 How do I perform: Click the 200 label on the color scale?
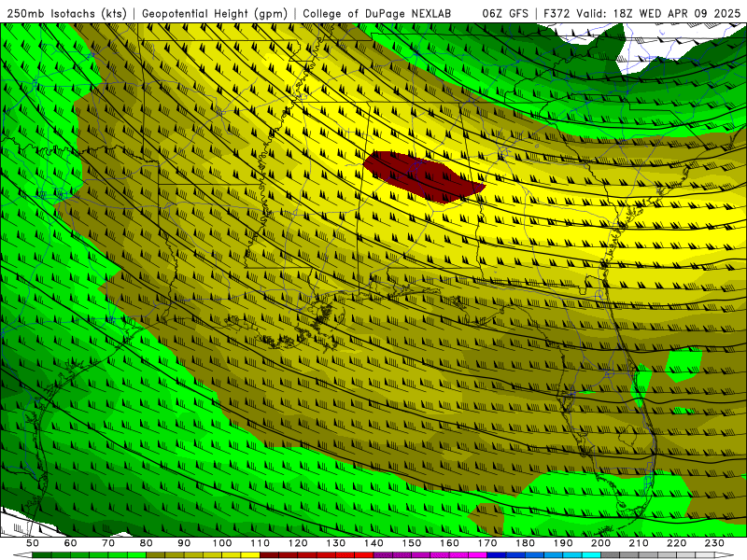600,543
